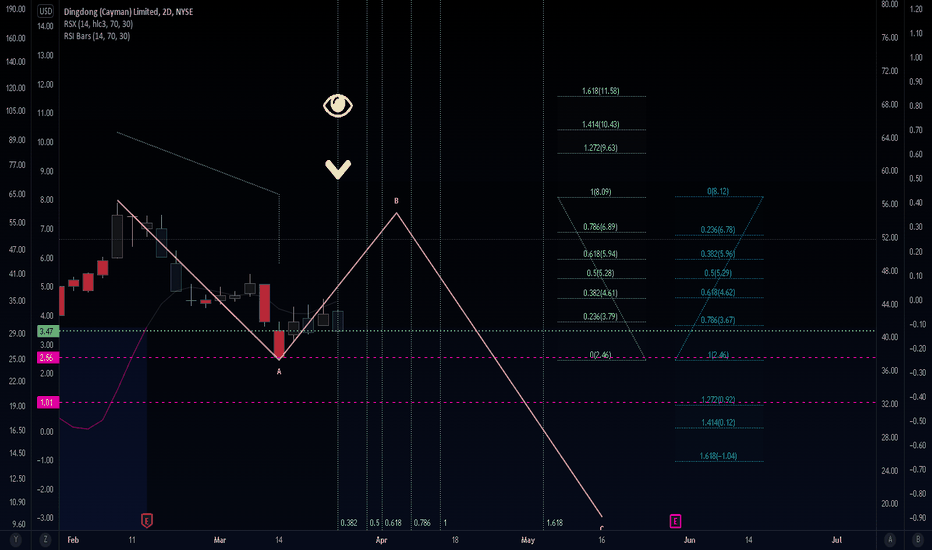Select the 1.272(0.92) blue Fibonacci label

click(x=718, y=400)
